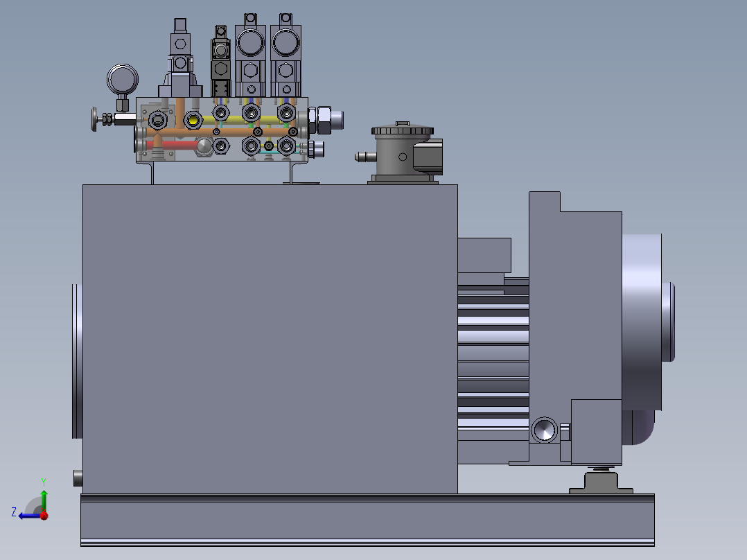Pick the yellow port on the manifold block
Viewport: 747px width, 560px height.
coord(193,120)
